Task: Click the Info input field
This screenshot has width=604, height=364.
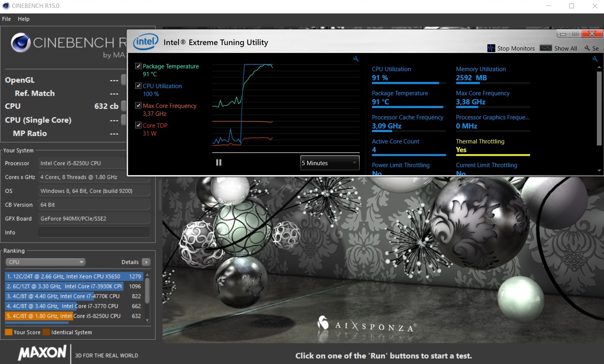Action: 94,232
